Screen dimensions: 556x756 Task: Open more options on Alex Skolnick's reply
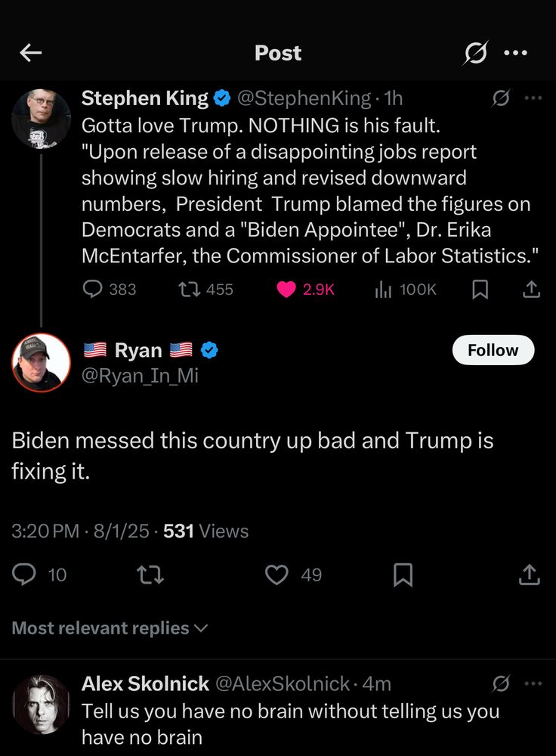pos(533,683)
